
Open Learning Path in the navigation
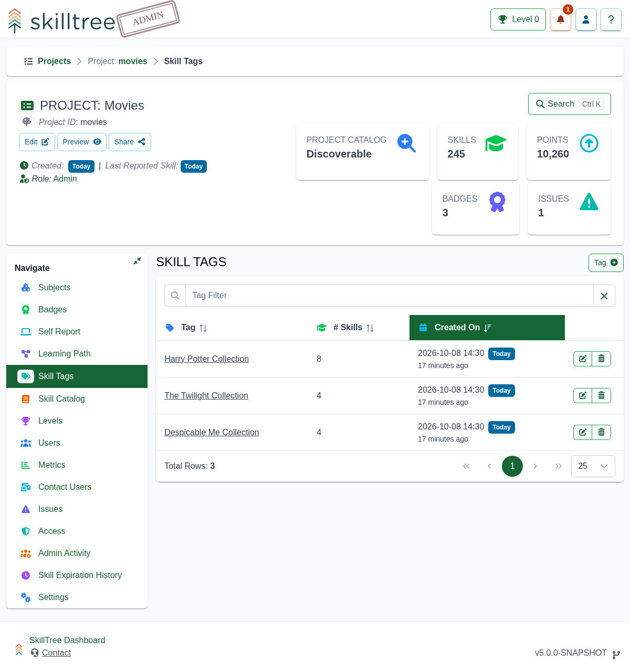tap(77, 354)
